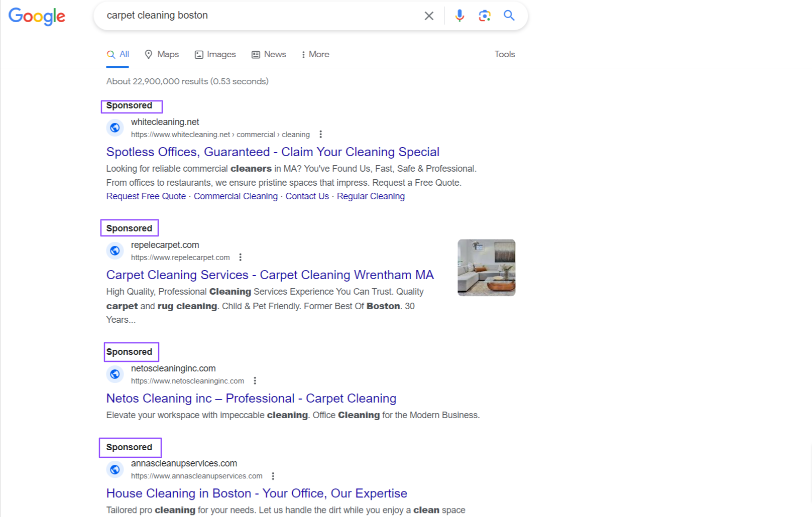The width and height of the screenshot is (812, 517).
Task: Click the globe favicon next to annascleanupservices.com
Action: [115, 469]
